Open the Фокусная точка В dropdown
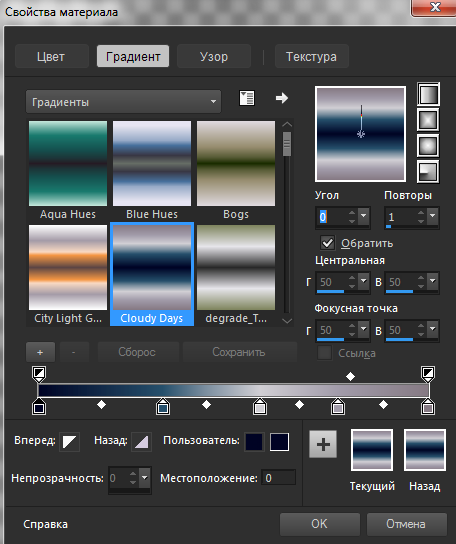 [x=432, y=328]
